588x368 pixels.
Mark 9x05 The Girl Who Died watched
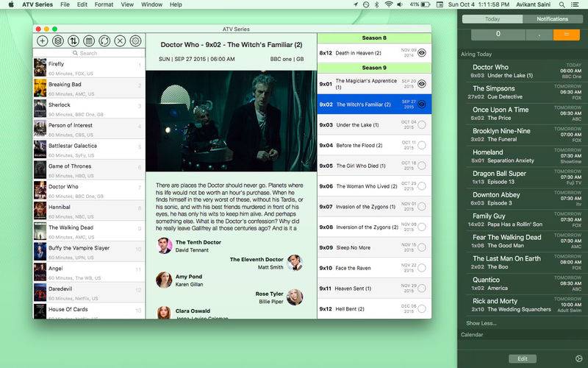point(422,165)
